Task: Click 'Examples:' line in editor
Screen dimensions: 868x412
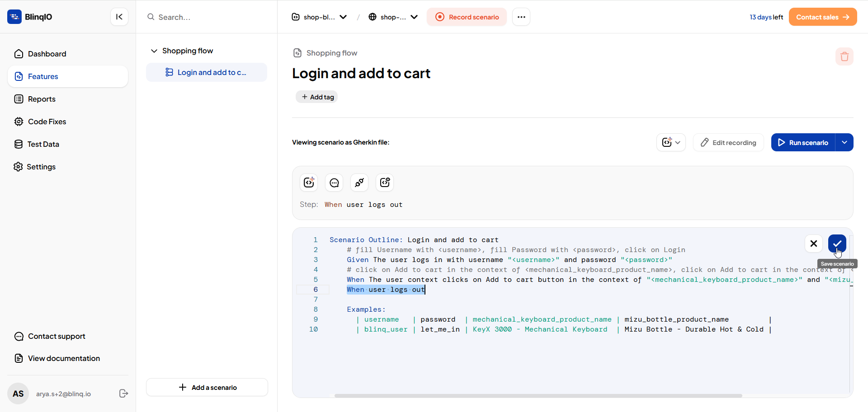Action: pos(366,309)
